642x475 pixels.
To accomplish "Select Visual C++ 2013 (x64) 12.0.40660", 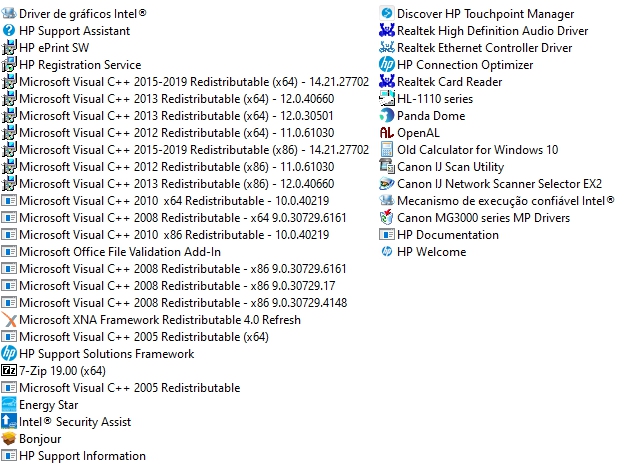I will [x=177, y=99].
